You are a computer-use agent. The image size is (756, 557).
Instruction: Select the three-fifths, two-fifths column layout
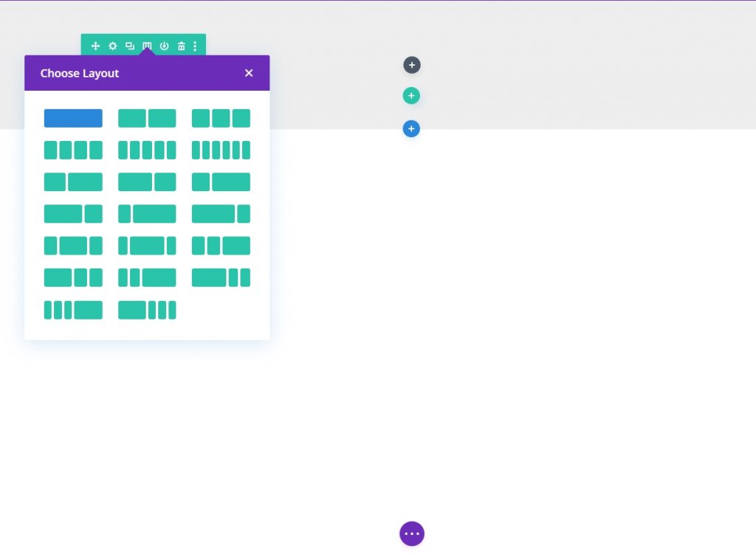pos(147,181)
